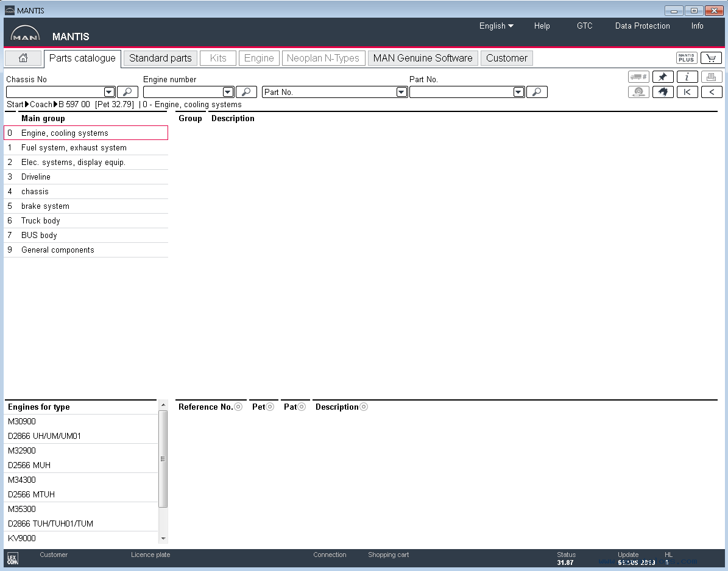Screen dimensions: 728x571
Task: Click the binoculars search icon
Action: [x=663, y=92]
